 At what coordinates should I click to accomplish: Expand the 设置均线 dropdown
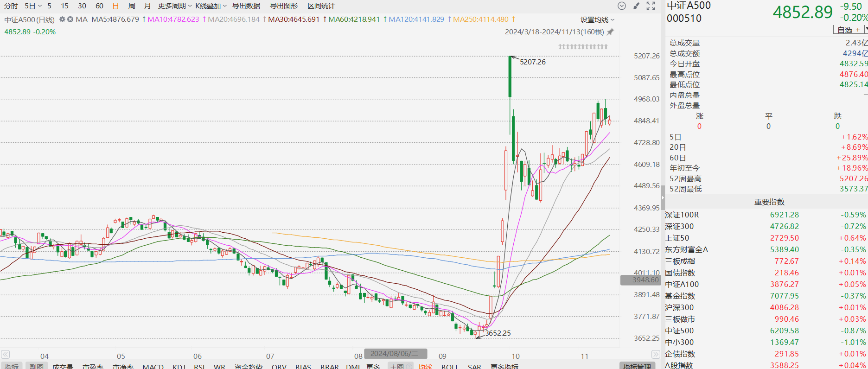click(x=597, y=20)
